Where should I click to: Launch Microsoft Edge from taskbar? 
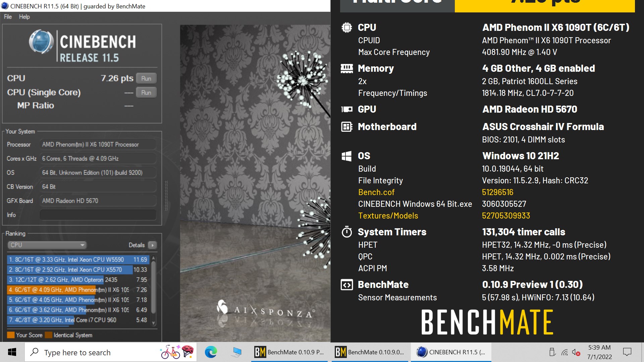pos(211,352)
